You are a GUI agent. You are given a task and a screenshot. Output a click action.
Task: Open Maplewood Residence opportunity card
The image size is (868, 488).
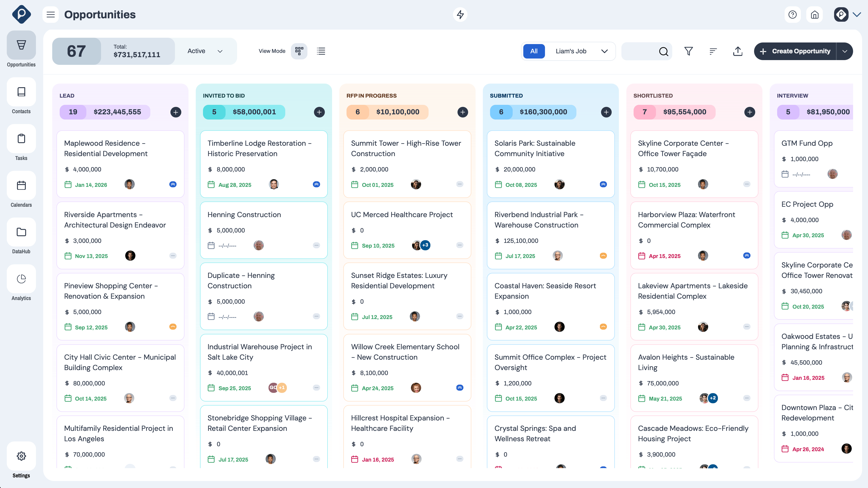(x=106, y=148)
